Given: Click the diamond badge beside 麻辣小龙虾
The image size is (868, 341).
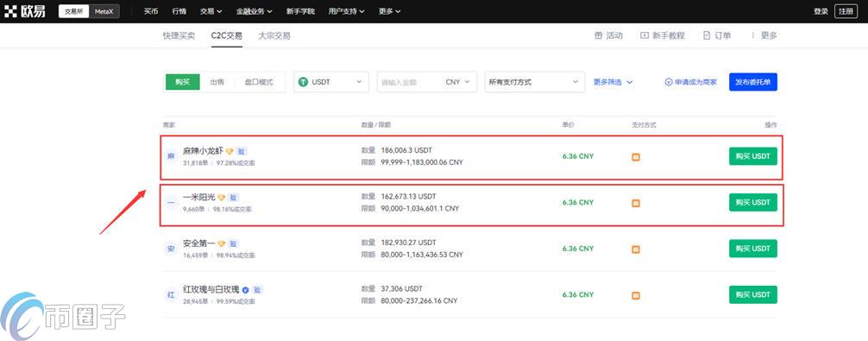Looking at the screenshot, I should (x=230, y=151).
